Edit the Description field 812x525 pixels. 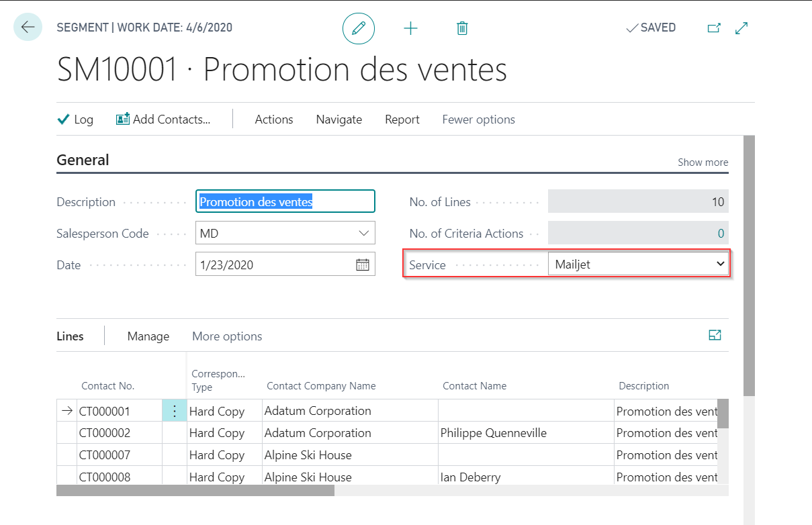tap(285, 202)
